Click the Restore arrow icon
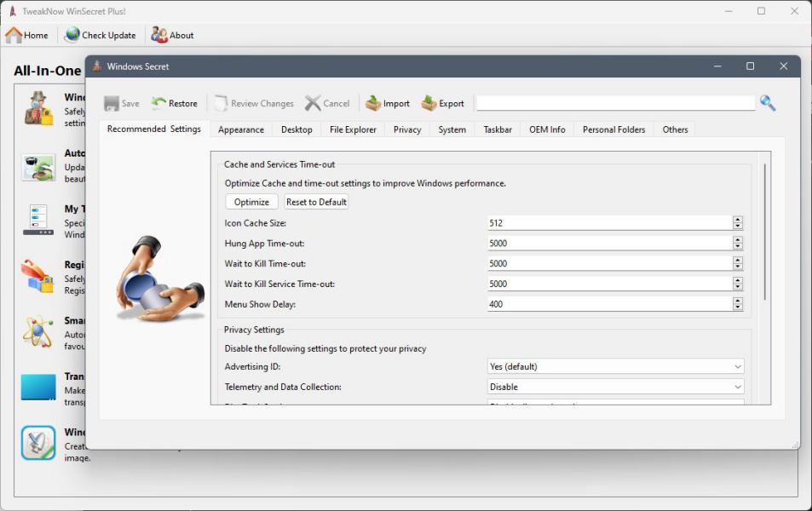This screenshot has width=812, height=511. tap(158, 104)
